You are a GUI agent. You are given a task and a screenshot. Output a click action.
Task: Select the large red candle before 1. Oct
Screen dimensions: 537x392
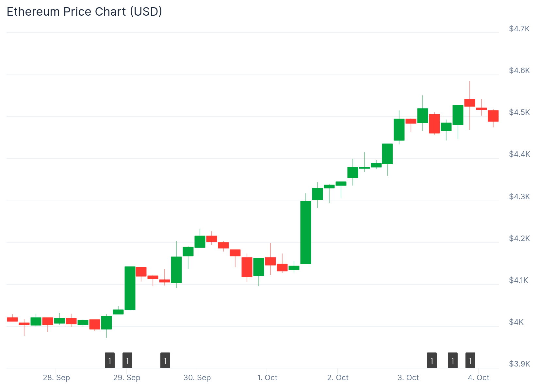[x=247, y=267]
